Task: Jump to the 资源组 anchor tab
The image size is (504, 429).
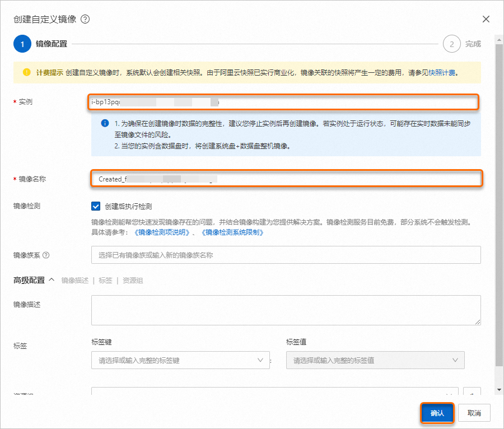Action: tap(133, 281)
